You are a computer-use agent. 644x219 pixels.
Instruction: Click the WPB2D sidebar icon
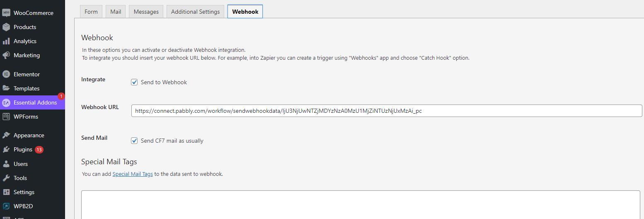click(x=6, y=206)
